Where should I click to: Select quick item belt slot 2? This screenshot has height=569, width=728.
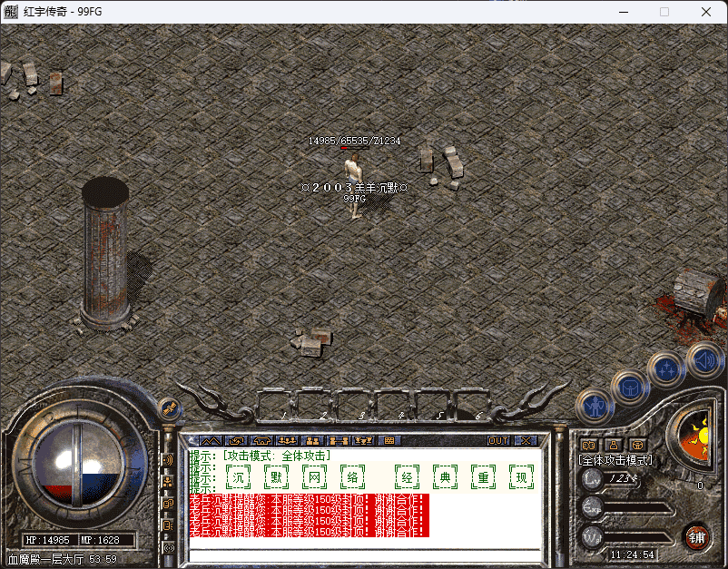coord(314,405)
